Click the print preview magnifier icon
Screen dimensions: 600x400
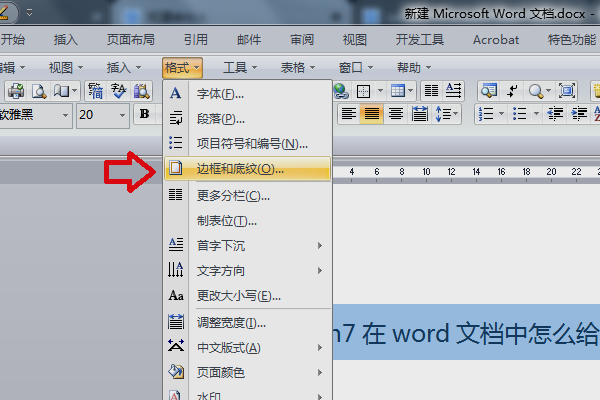coord(39,91)
